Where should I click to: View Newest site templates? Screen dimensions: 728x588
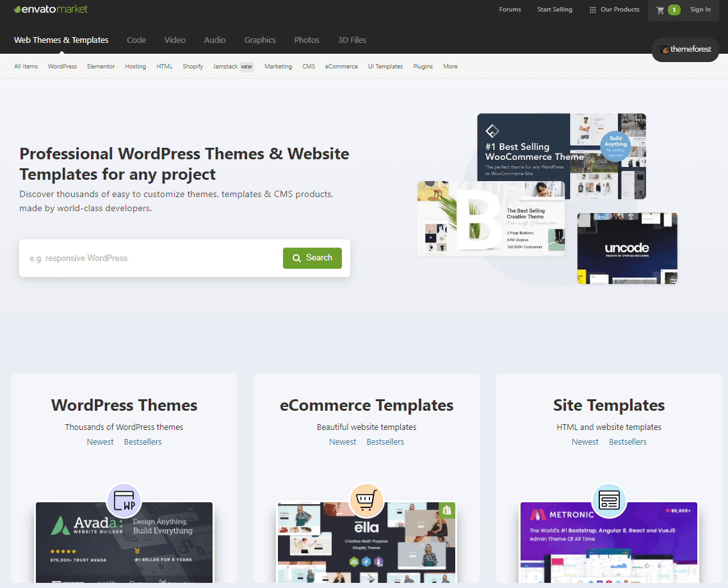(x=585, y=442)
